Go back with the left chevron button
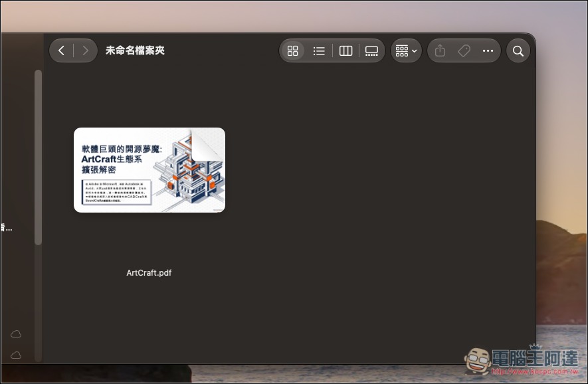The width and height of the screenshot is (588, 384). tap(62, 50)
